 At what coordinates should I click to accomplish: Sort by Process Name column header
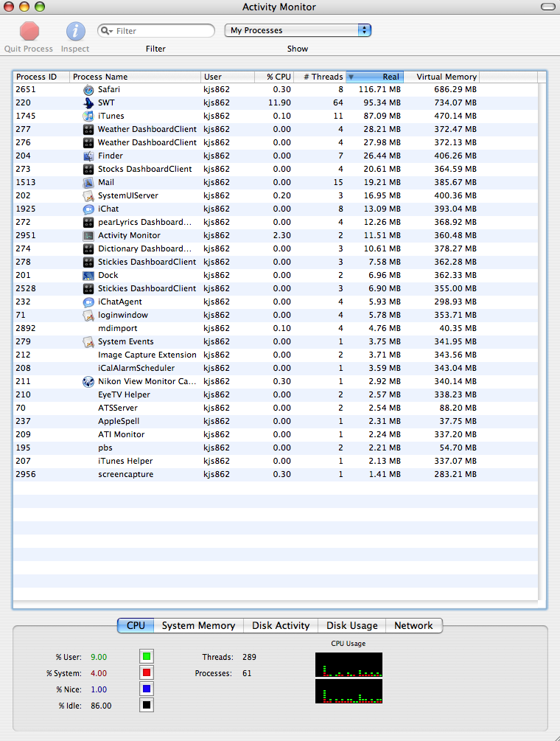pyautogui.click(x=135, y=77)
